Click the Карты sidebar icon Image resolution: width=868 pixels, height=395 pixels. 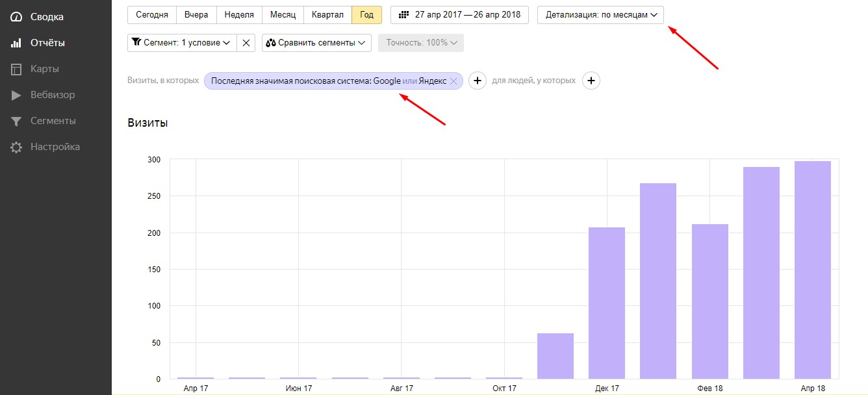(x=16, y=69)
